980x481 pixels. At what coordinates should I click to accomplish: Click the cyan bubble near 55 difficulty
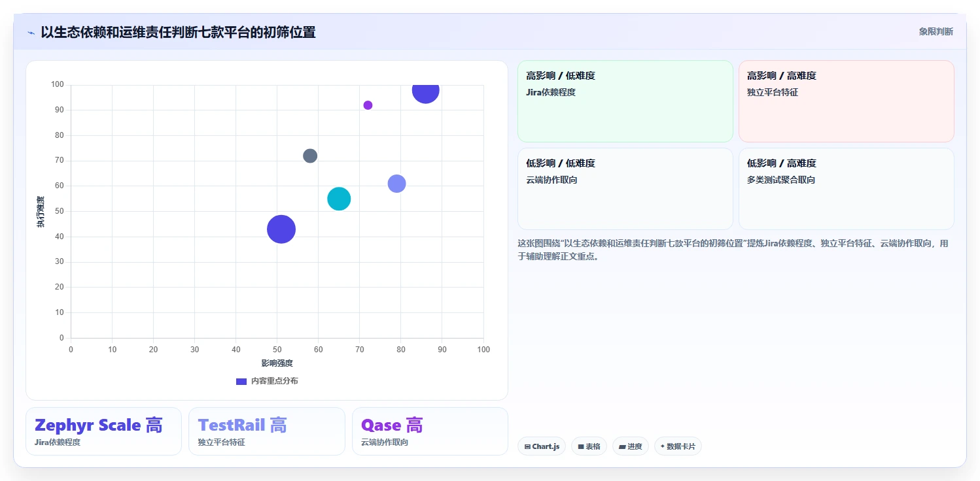pyautogui.click(x=339, y=199)
